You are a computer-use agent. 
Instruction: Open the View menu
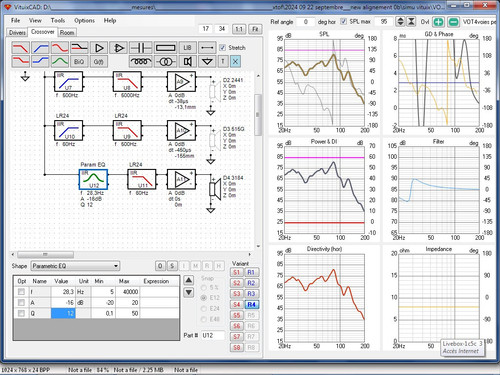pyautogui.click(x=35, y=20)
